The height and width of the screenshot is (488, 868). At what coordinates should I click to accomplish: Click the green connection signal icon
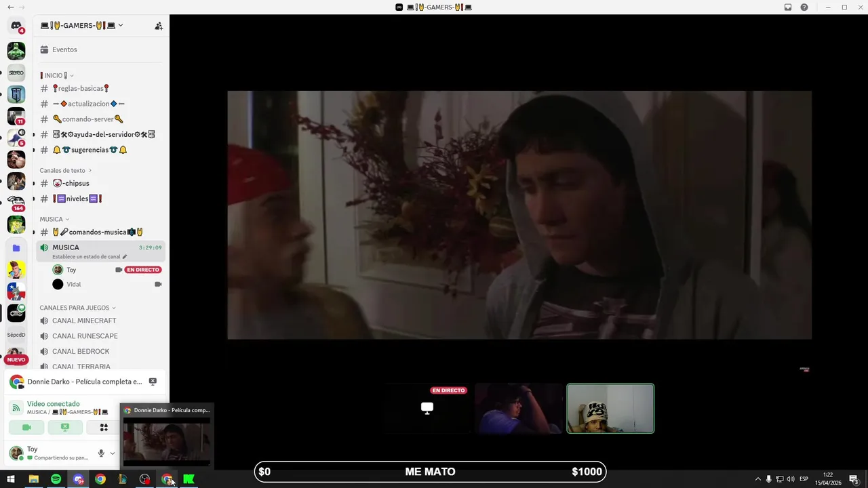tap(16, 408)
